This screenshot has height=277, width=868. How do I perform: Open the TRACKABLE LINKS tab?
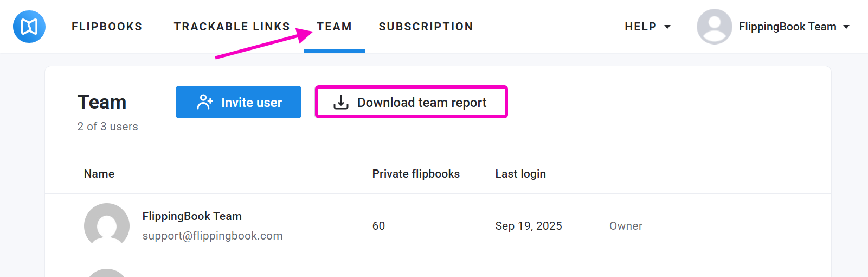tap(232, 27)
